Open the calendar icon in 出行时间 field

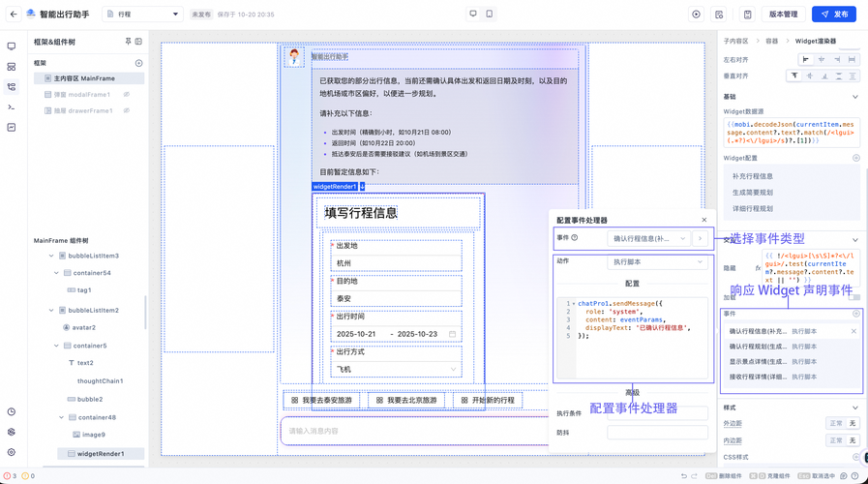click(x=452, y=334)
